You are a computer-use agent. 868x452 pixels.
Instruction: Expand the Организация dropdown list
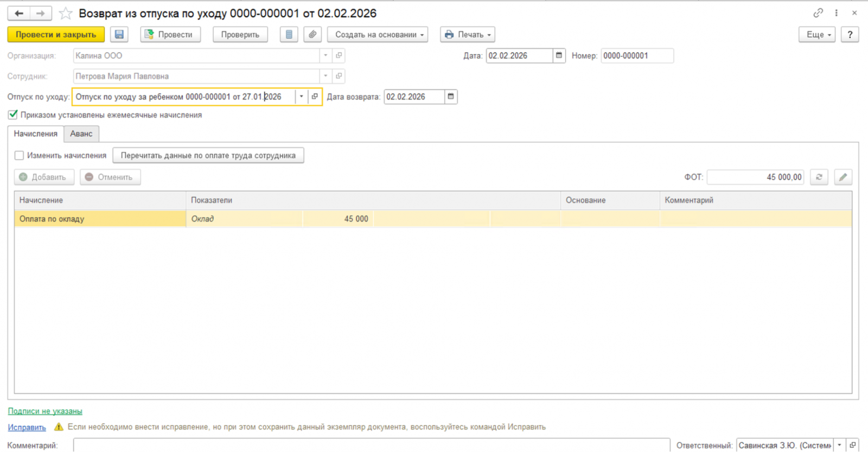coord(325,55)
